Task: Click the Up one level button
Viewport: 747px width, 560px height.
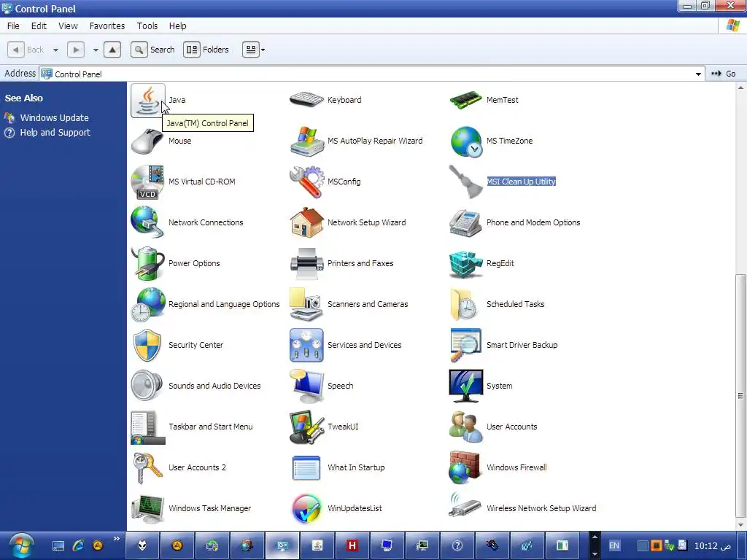Action: (x=112, y=50)
